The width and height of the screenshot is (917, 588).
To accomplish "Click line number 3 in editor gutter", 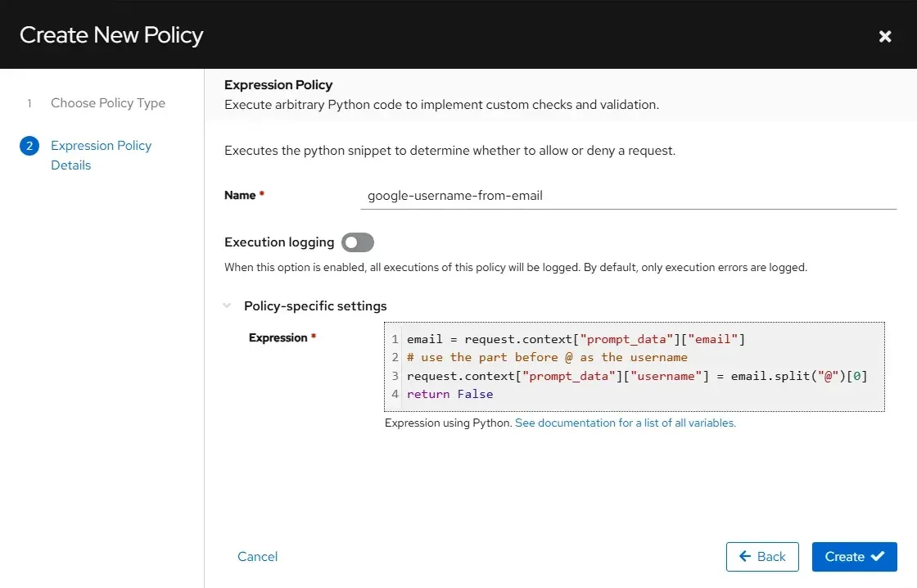I will click(x=395, y=376).
